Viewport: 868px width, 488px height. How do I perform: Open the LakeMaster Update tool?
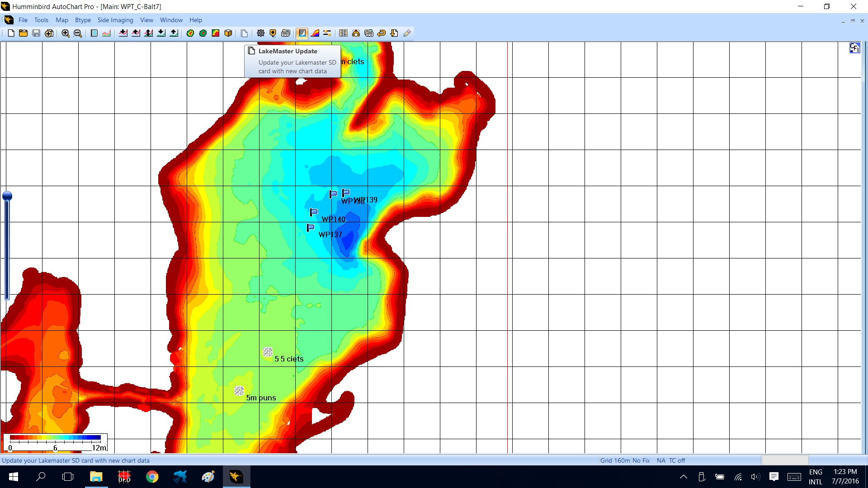click(302, 33)
